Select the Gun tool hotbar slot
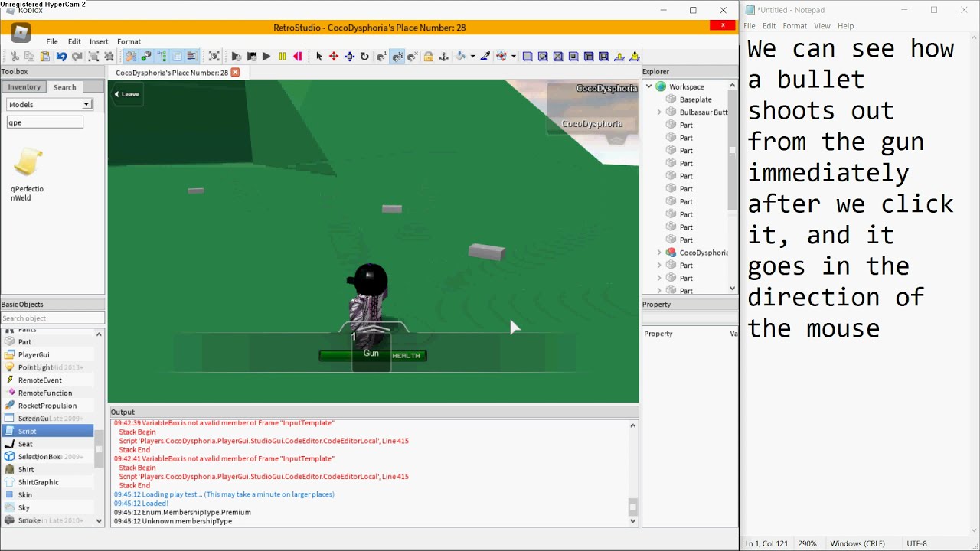The height and width of the screenshot is (551, 980). (371, 353)
